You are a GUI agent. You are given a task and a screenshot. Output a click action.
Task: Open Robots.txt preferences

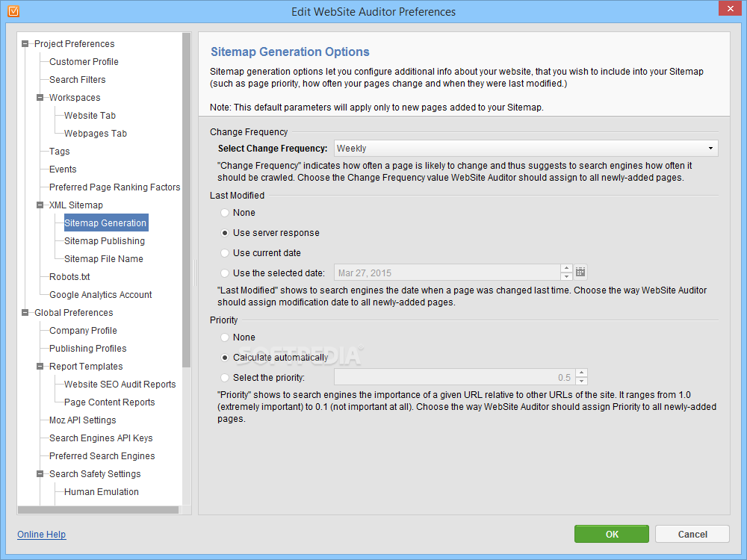[x=69, y=277]
